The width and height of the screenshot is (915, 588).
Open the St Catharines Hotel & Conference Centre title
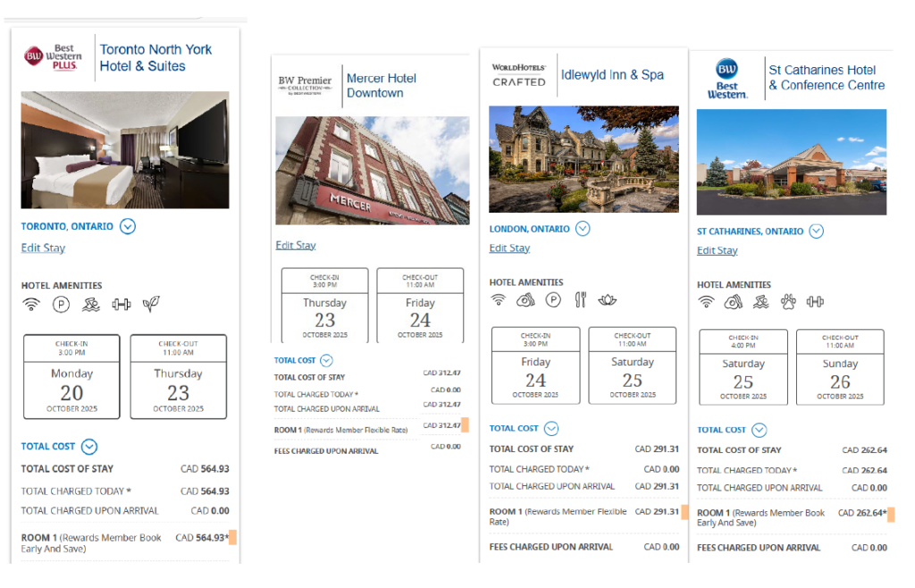[x=827, y=78]
